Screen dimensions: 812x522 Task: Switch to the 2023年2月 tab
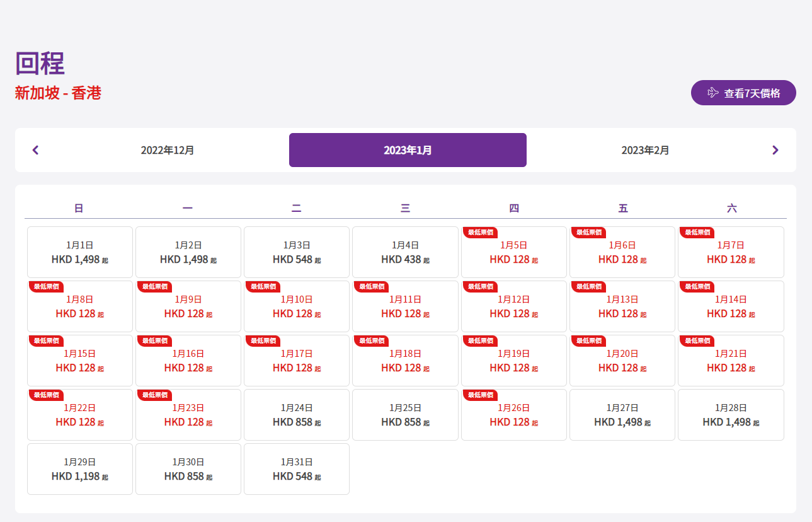[645, 150]
